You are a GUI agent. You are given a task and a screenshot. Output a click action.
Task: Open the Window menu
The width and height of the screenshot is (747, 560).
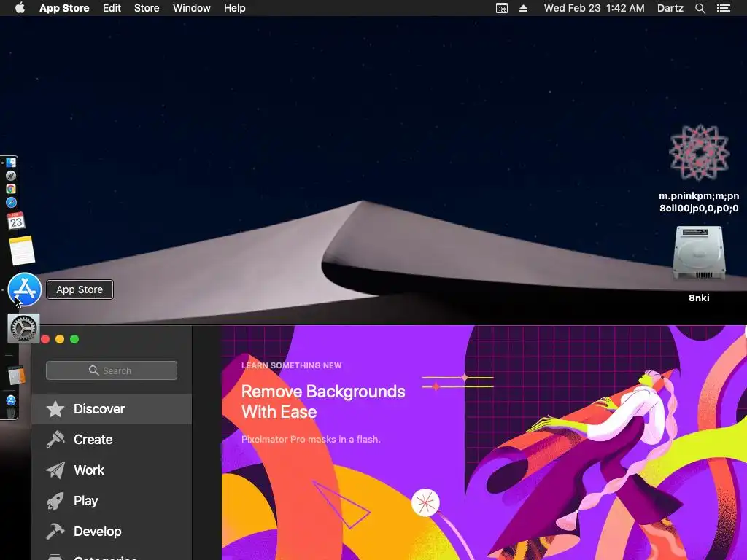pyautogui.click(x=192, y=8)
